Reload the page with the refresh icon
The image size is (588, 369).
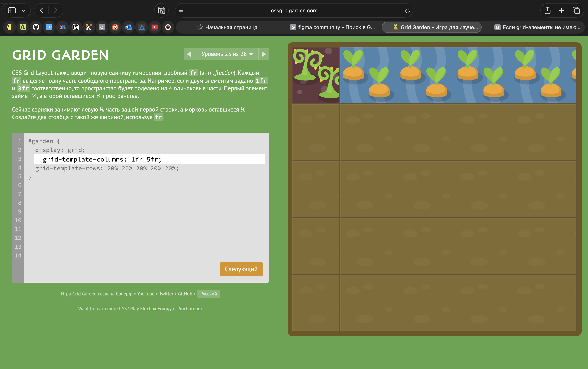407,10
